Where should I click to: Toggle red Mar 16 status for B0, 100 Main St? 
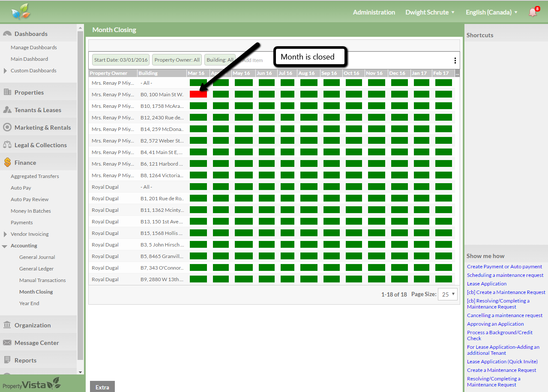(198, 94)
